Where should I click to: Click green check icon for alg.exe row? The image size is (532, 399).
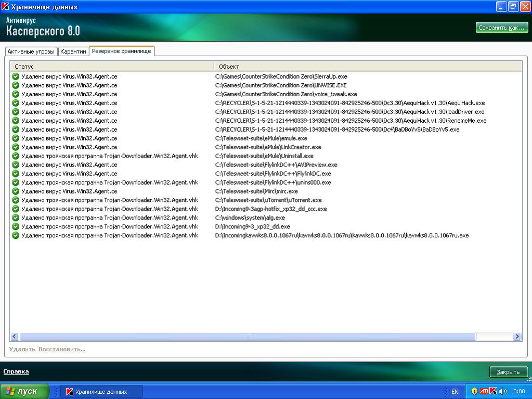[x=16, y=218]
